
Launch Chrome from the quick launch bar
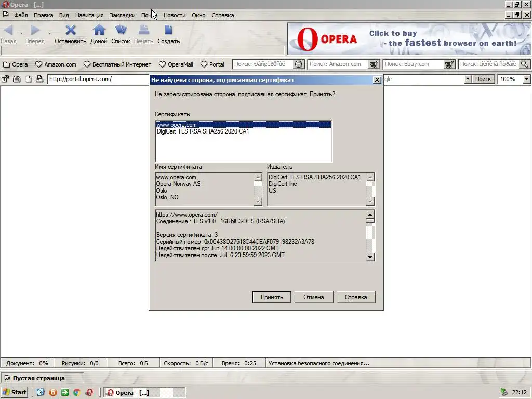(x=77, y=392)
